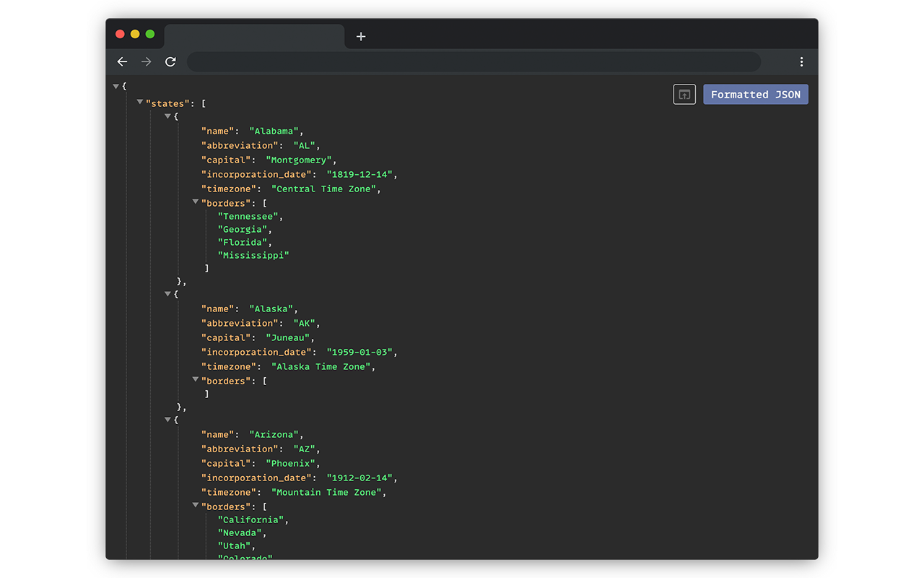Viewport: 924px width, 578px height.
Task: Collapse Alabama's "borders" list
Action: (196, 201)
